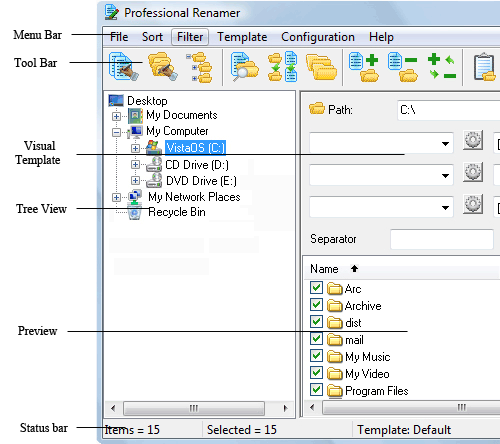Viewport: 500px width, 444px height.
Task: Open the Template menu
Action: pyautogui.click(x=242, y=37)
